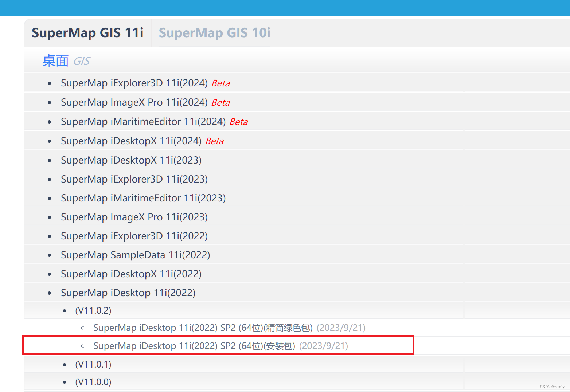This screenshot has height=392, width=570.
Task: Open SuperMap iExplorer3D 11i(2024) Beta entry
Action: point(145,83)
